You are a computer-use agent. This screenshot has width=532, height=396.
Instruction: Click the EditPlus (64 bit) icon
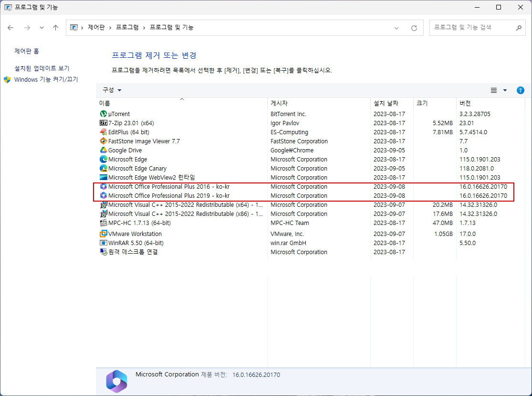pos(104,132)
